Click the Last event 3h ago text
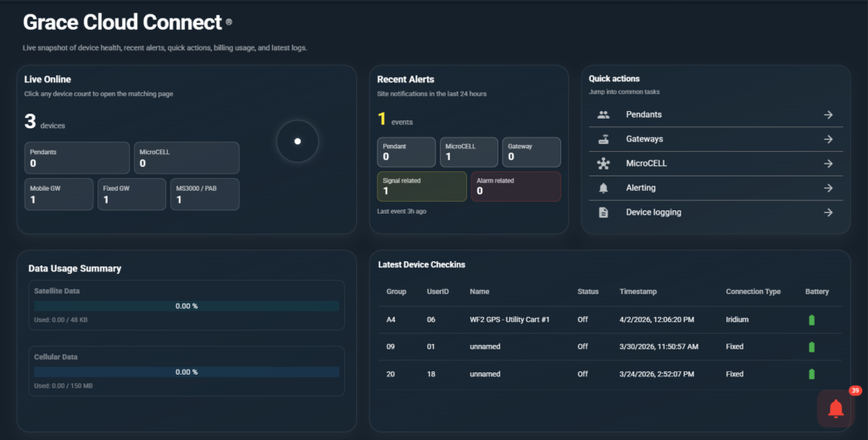The height and width of the screenshot is (440, 868). (x=402, y=211)
